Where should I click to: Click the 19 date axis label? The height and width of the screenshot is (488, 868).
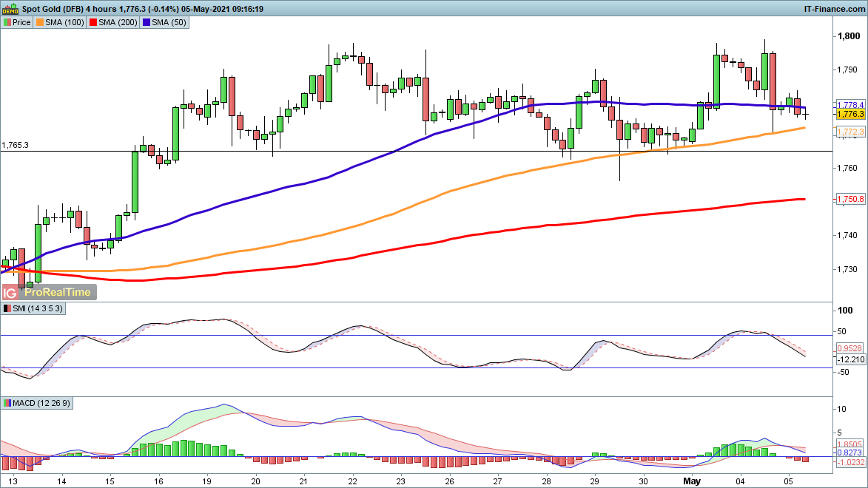tap(206, 481)
